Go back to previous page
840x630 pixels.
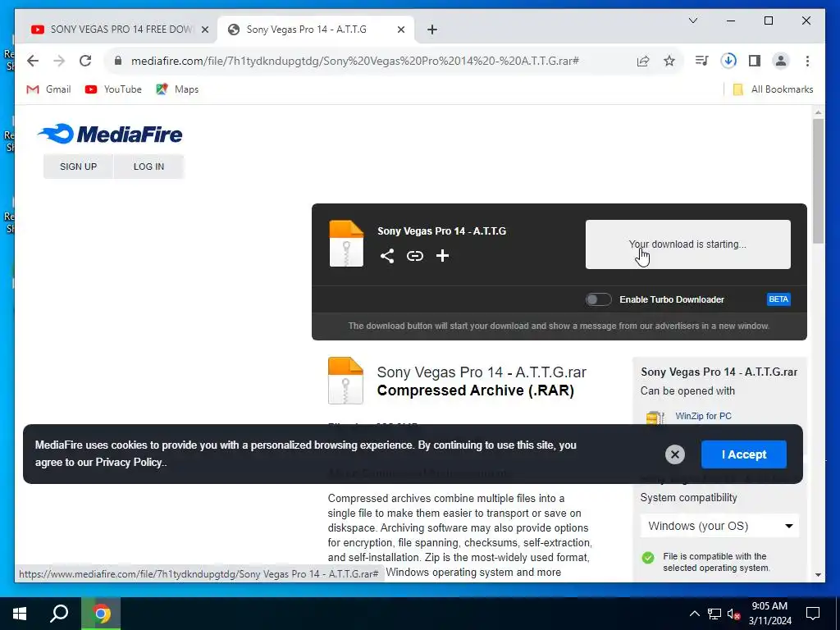point(33,61)
